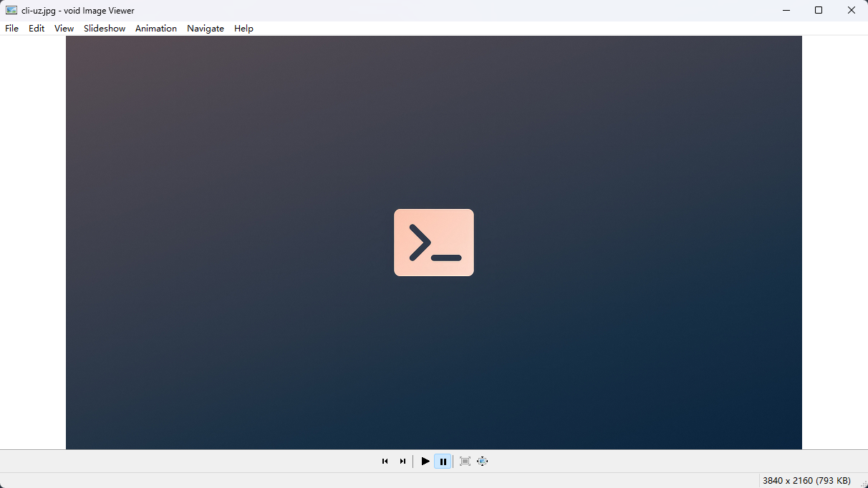Skip to the next image
The width and height of the screenshot is (868, 488).
(402, 462)
